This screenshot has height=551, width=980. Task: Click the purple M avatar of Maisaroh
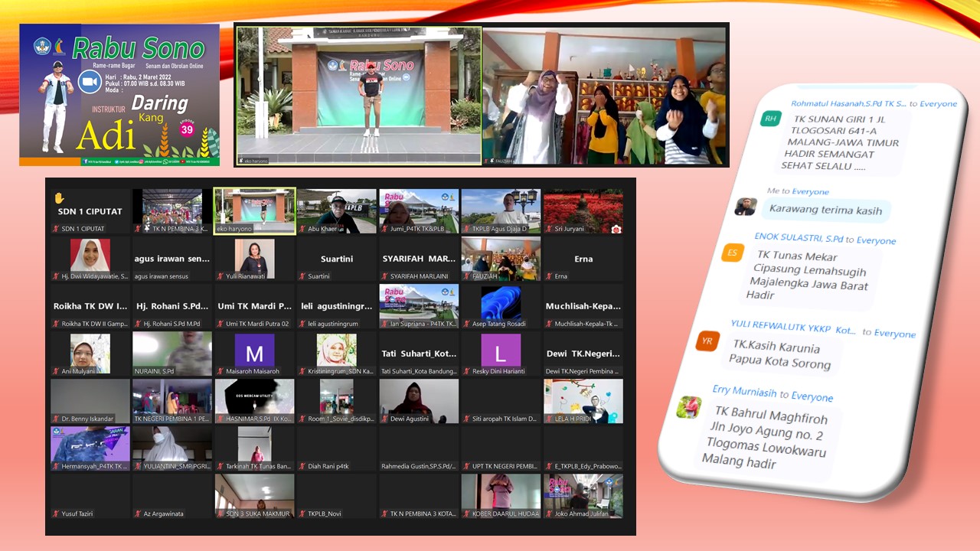[254, 353]
